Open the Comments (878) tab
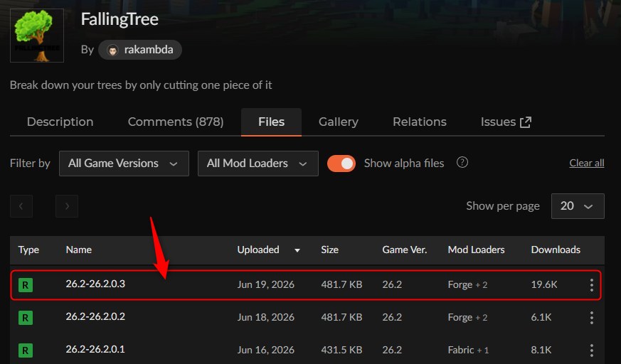 pos(176,122)
